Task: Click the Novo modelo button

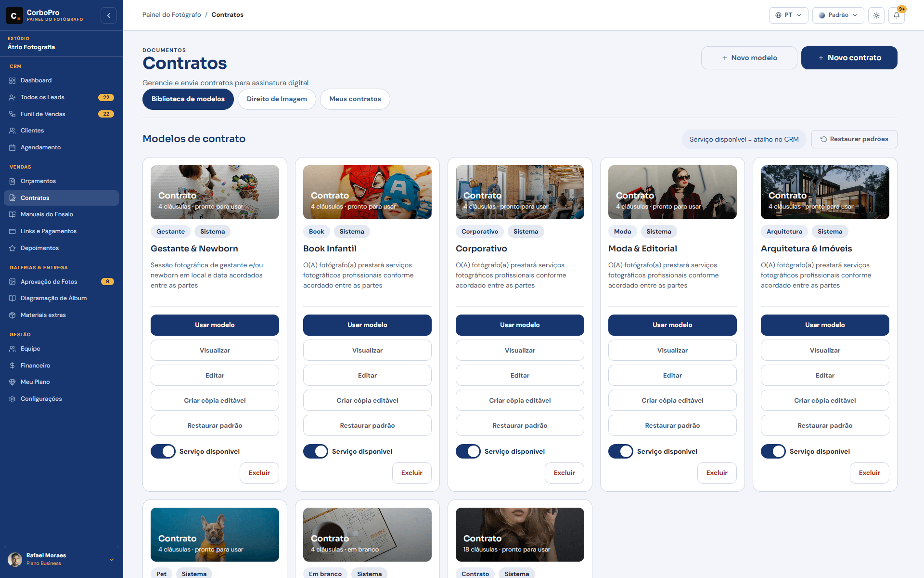Action: click(x=749, y=58)
